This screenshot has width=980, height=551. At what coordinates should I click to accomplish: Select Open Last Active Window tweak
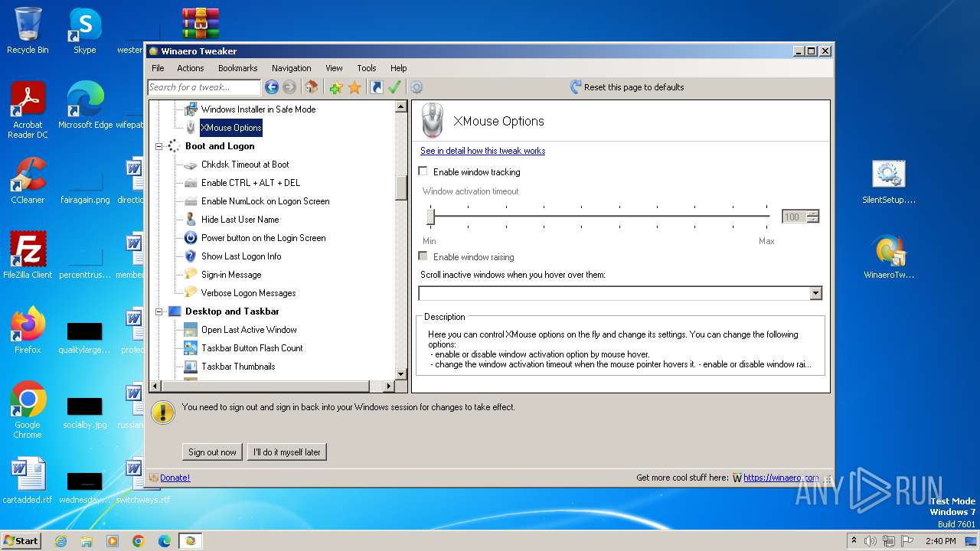pos(249,330)
